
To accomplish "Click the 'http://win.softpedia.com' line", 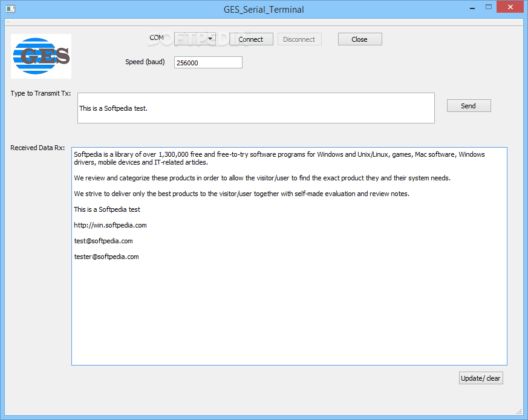I will 111,225.
